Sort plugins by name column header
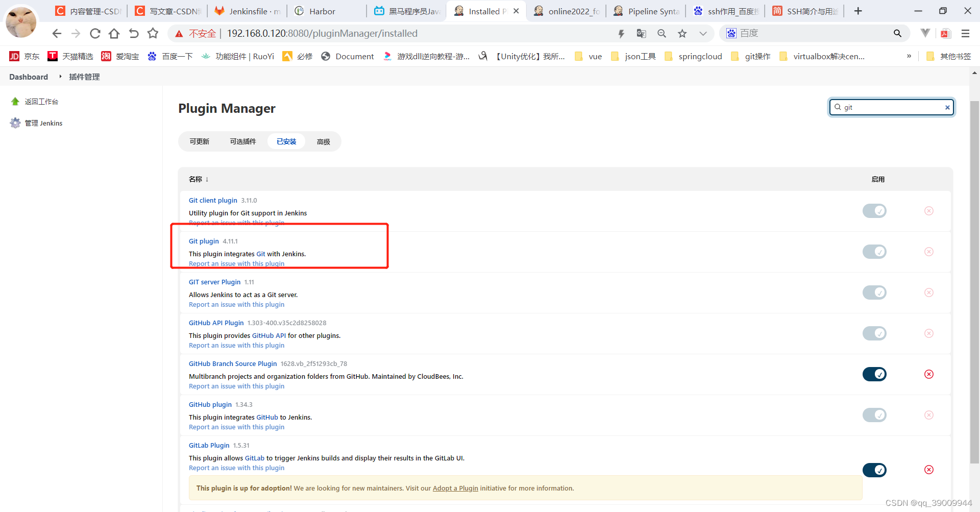 tap(199, 179)
